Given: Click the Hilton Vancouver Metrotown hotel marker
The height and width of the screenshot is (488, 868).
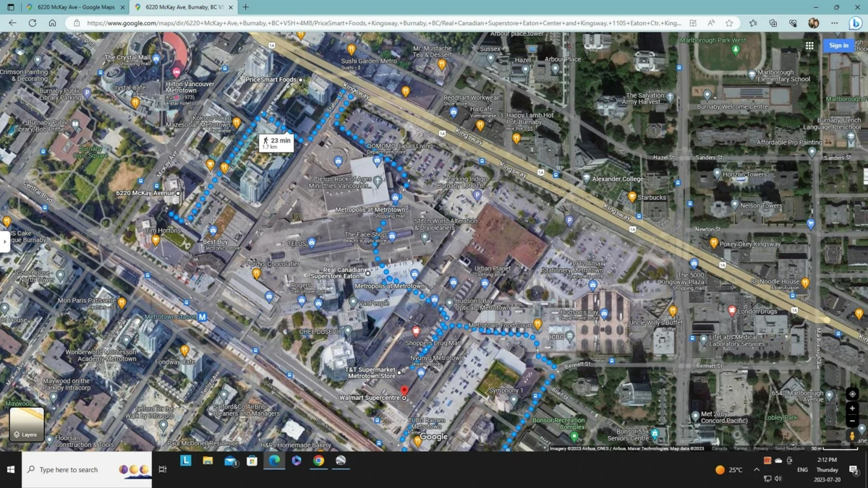Looking at the screenshot, I should point(176,72).
